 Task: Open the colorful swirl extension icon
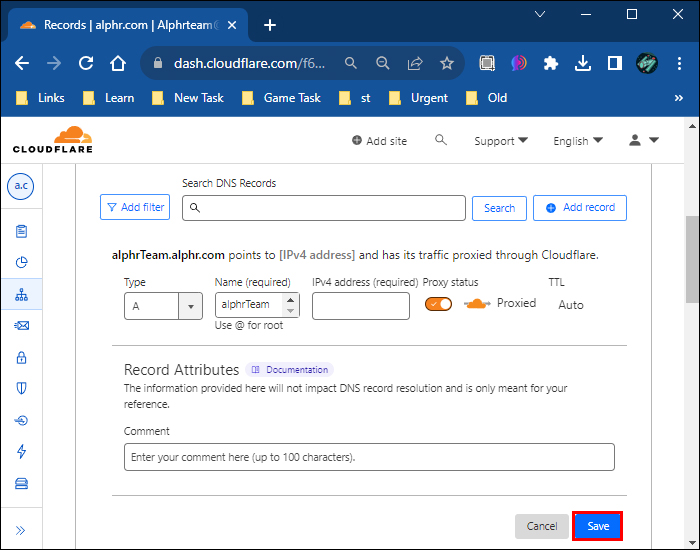[x=519, y=63]
